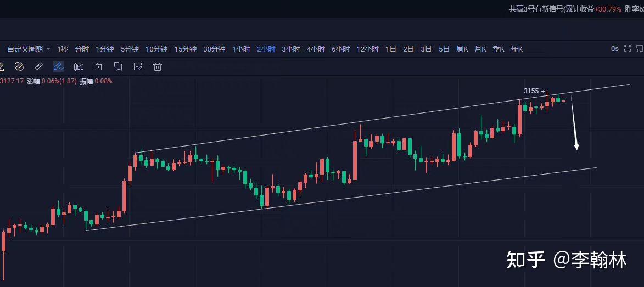The image size is (644, 287).
Task: Click the bookmark/copy drawings icon
Action: (x=118, y=67)
